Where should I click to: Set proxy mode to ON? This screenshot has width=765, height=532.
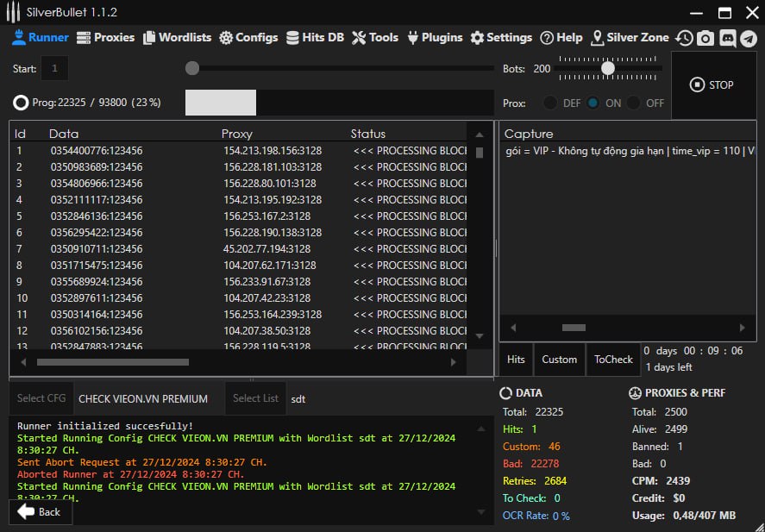click(593, 103)
